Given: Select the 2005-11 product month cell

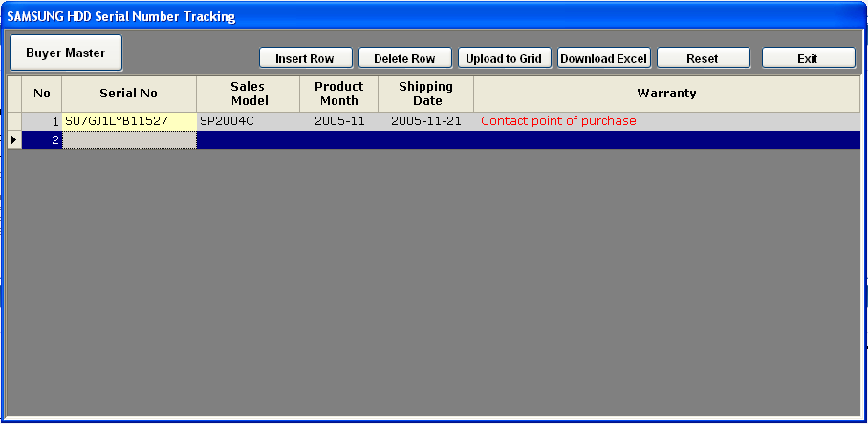Looking at the screenshot, I should click(x=339, y=121).
